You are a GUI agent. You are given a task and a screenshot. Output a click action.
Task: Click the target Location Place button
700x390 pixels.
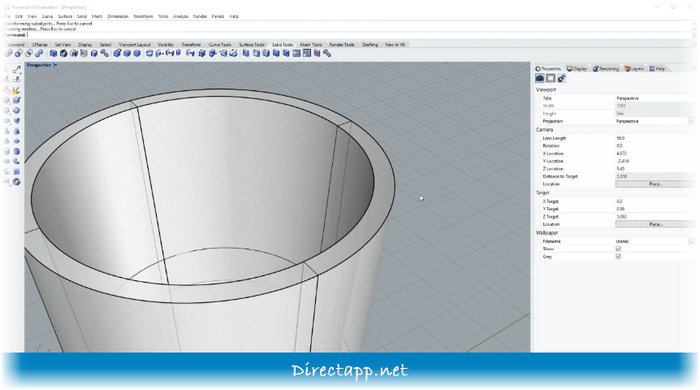tap(655, 224)
